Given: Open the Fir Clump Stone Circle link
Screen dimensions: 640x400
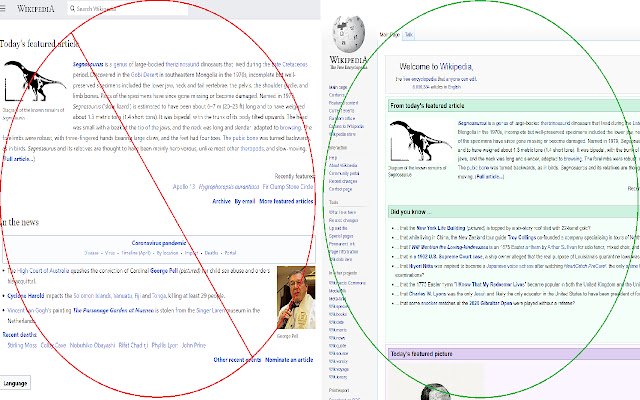Looking at the screenshot, I should 288,187.
